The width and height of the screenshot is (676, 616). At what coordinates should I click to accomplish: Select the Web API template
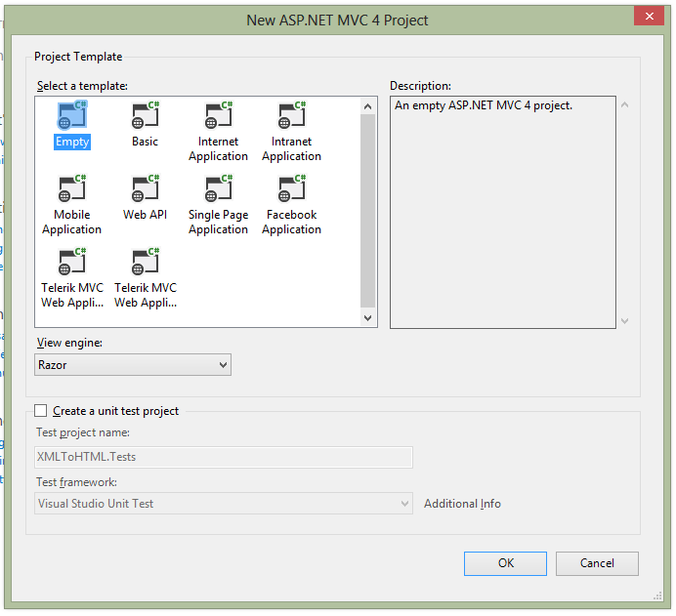pyautogui.click(x=146, y=198)
